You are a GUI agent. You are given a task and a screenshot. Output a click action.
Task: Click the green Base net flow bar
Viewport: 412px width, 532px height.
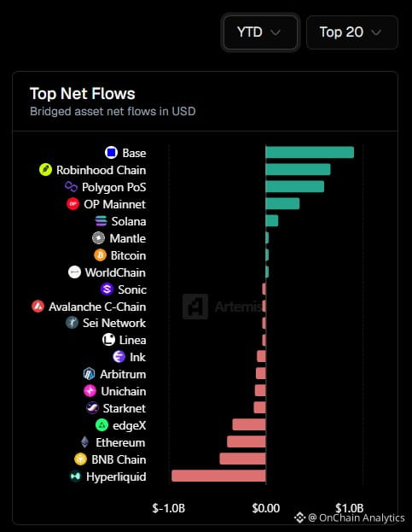310,152
